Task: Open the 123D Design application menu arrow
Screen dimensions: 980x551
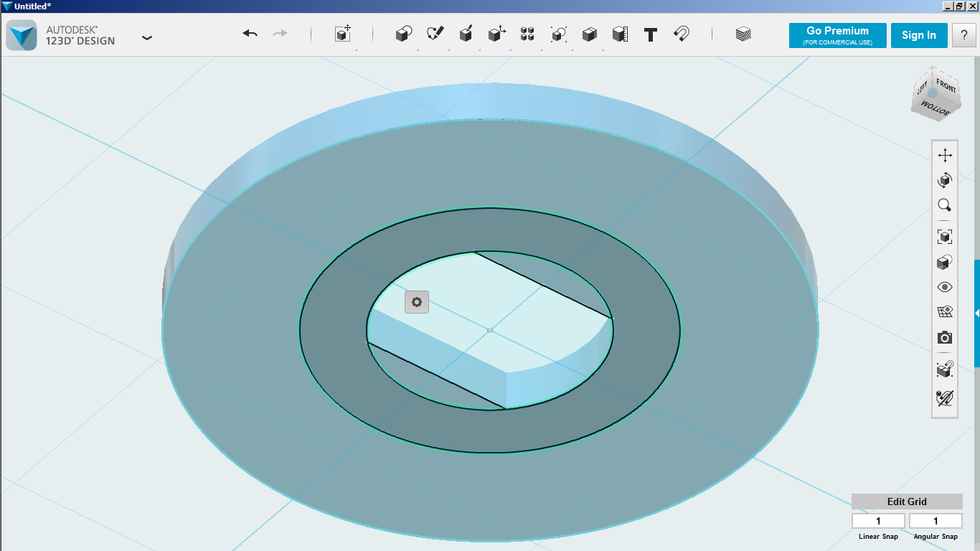Action: tap(147, 37)
